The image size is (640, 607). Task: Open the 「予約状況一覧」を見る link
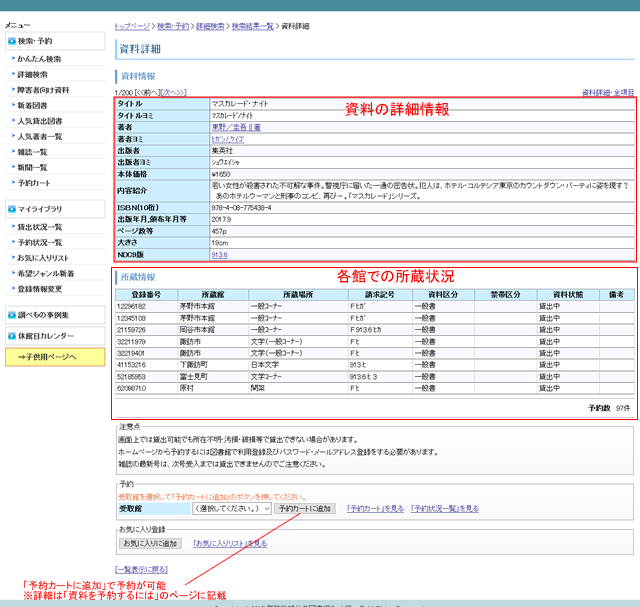click(445, 509)
